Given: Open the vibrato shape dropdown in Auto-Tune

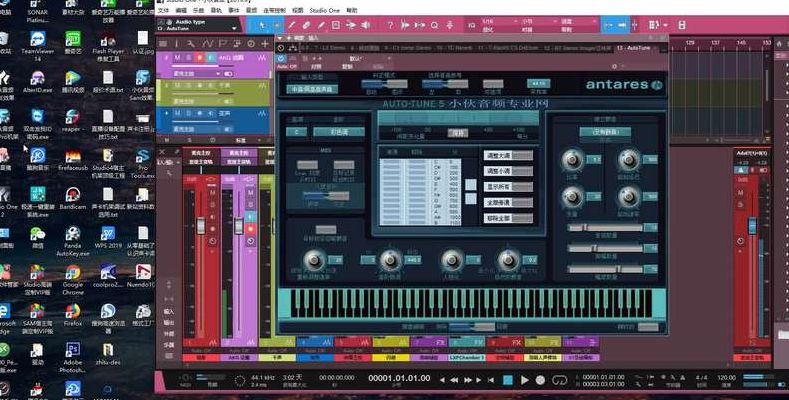Looking at the screenshot, I should (x=605, y=132).
